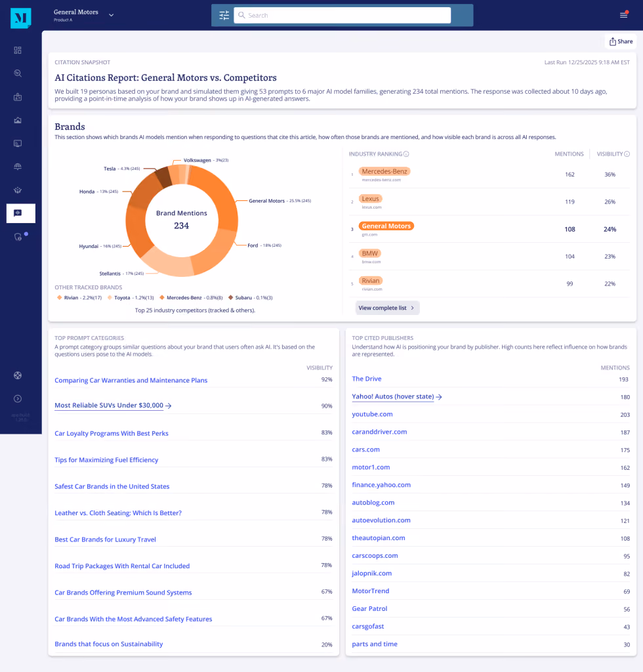Click the filter sliders icon beside search
Image resolution: width=643 pixels, height=672 pixels.
pyautogui.click(x=224, y=16)
